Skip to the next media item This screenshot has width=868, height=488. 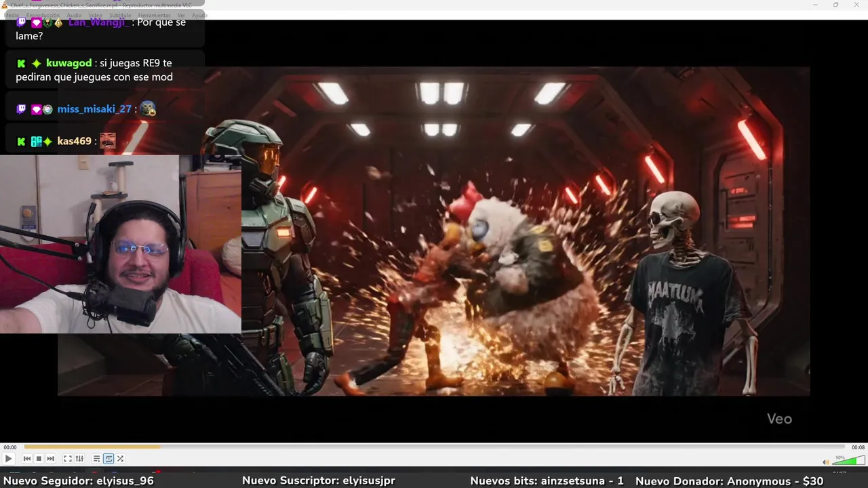(50, 459)
